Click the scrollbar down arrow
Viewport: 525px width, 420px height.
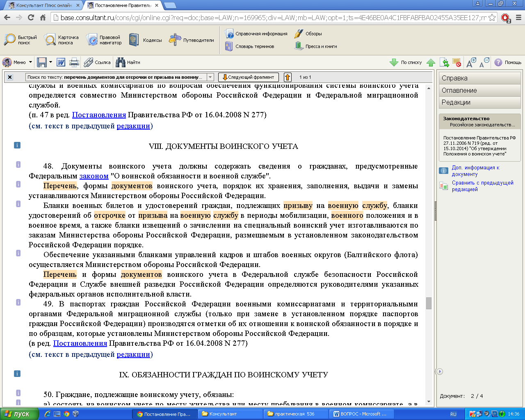[429, 402]
